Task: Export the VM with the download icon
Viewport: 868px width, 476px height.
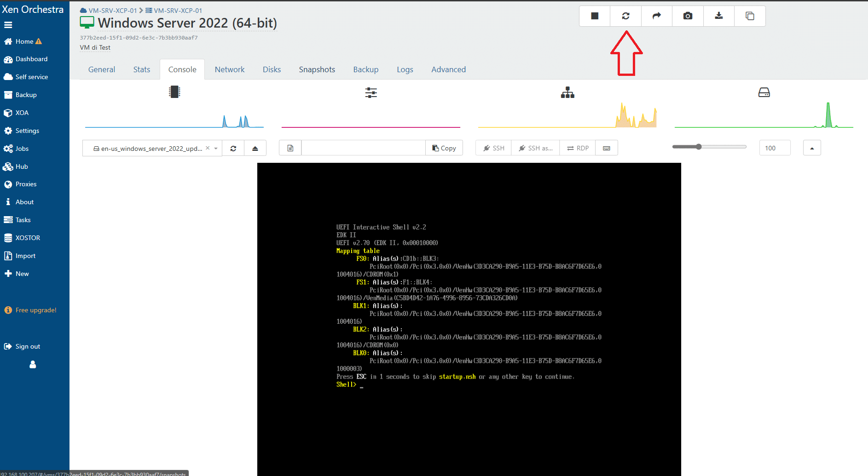Action: pos(719,16)
